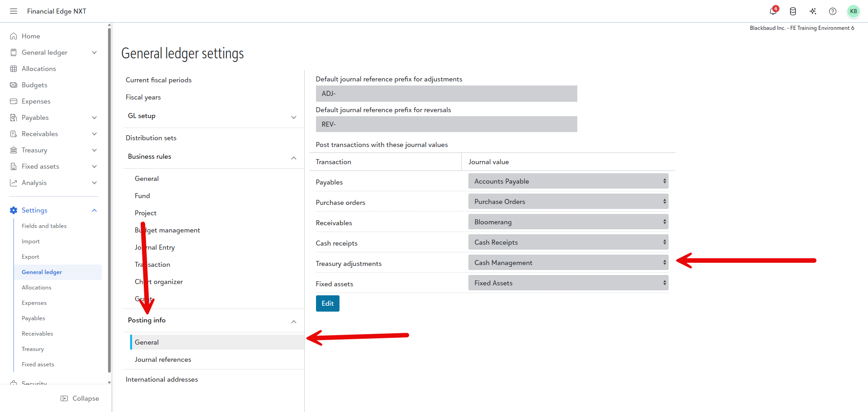Image resolution: width=868 pixels, height=412 pixels.
Task: Click the Budgets money icon
Action: 14,85
